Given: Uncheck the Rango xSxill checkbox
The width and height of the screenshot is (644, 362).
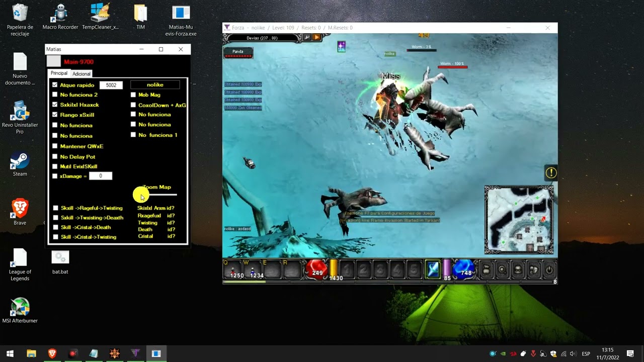Looking at the screenshot, I should tap(55, 115).
